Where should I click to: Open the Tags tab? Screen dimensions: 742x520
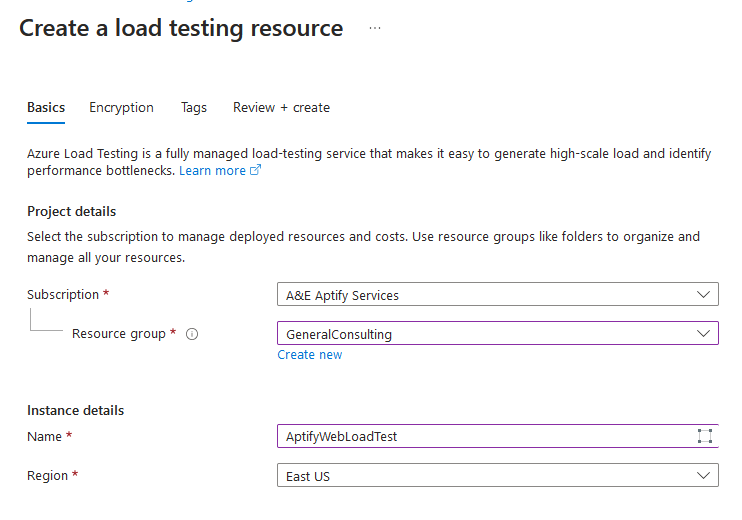point(194,108)
